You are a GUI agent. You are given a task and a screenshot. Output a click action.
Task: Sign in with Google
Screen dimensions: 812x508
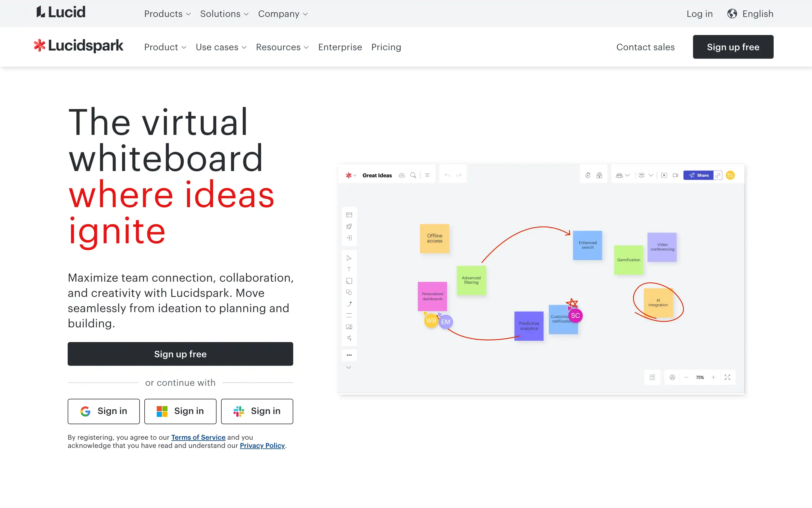104,411
